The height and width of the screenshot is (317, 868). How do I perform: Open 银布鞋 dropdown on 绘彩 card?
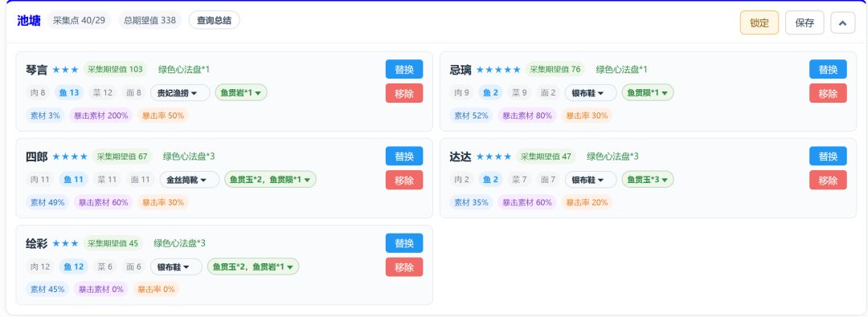tap(176, 266)
